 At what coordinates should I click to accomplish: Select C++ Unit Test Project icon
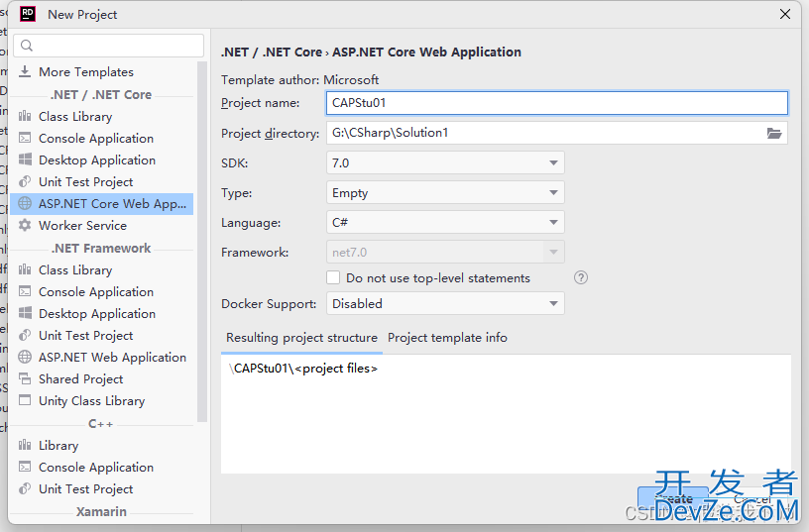point(25,488)
